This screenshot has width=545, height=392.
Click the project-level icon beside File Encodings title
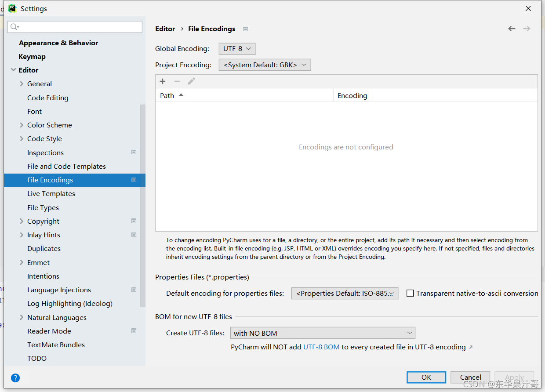click(246, 29)
